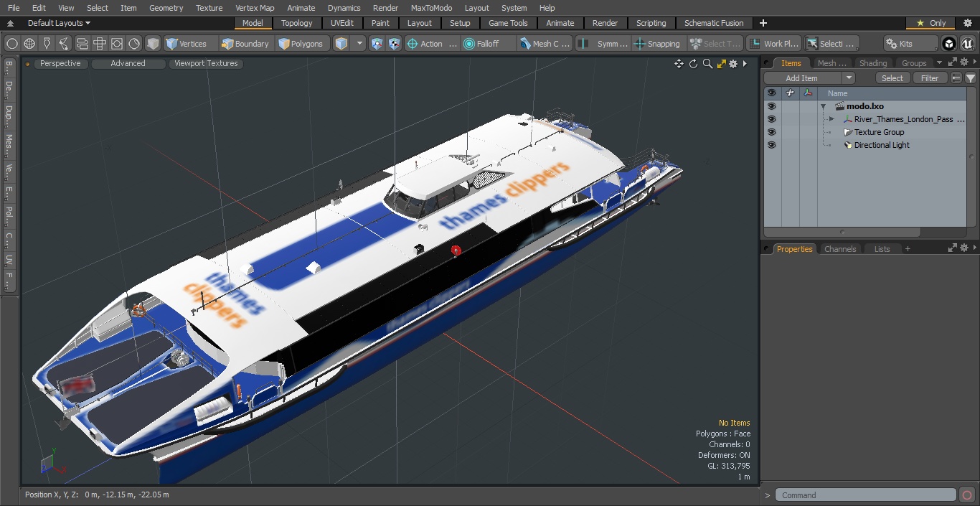Toggle Snapping on or off
980x506 pixels.
tap(657, 44)
